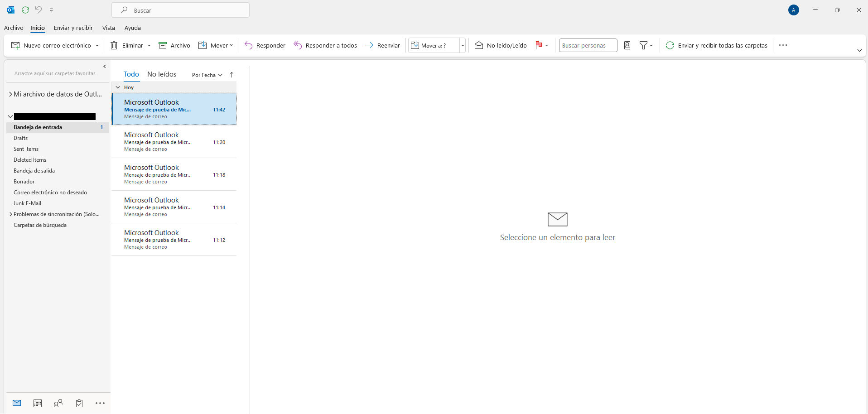Viewport: 868px width, 414px height.
Task: Click the Mover a: ? quick step
Action: point(434,45)
